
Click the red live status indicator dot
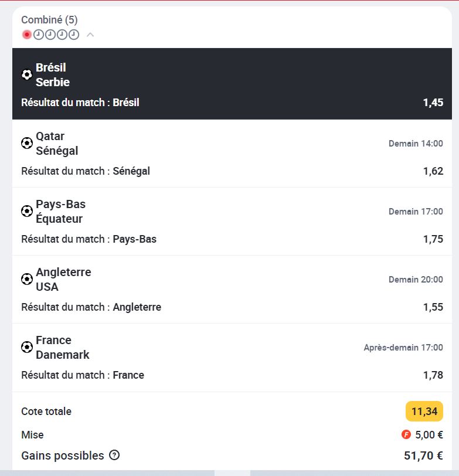pyautogui.click(x=27, y=35)
